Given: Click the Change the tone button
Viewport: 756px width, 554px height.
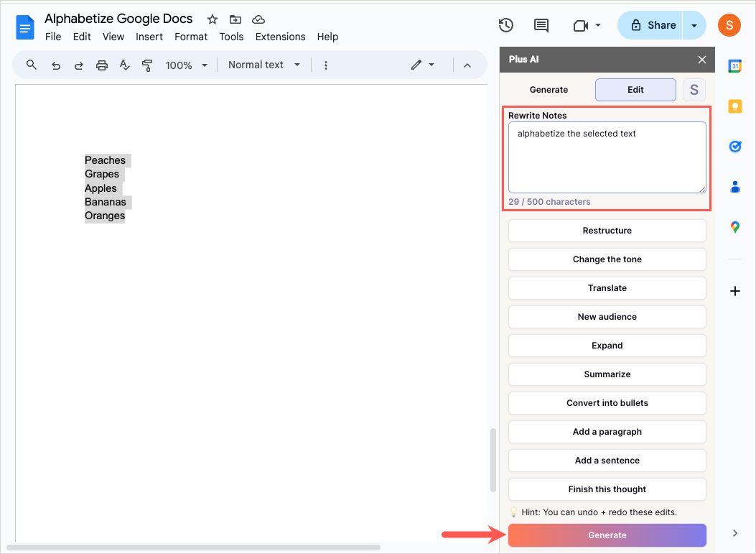Looking at the screenshot, I should click(607, 259).
